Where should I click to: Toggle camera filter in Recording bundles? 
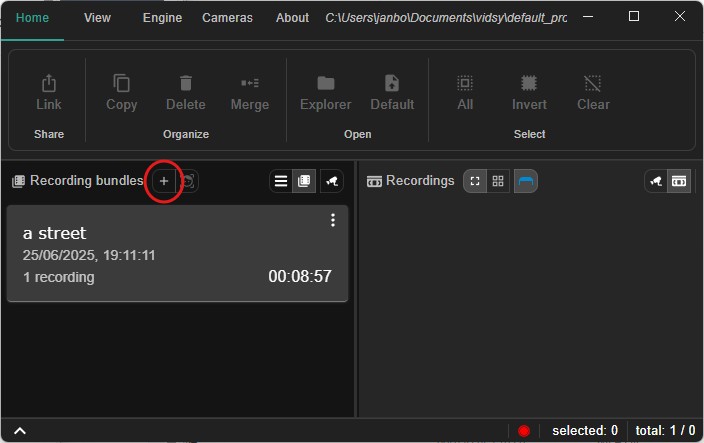(x=332, y=181)
